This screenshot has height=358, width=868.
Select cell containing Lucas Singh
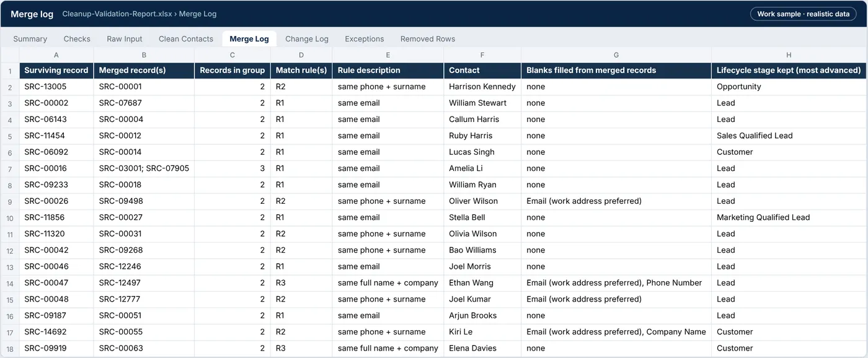click(482, 152)
